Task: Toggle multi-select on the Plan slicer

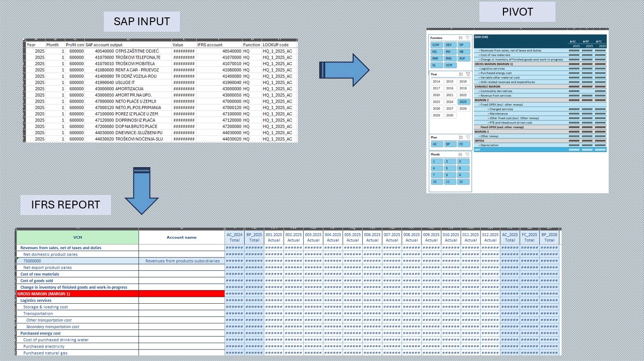Action: click(461, 137)
